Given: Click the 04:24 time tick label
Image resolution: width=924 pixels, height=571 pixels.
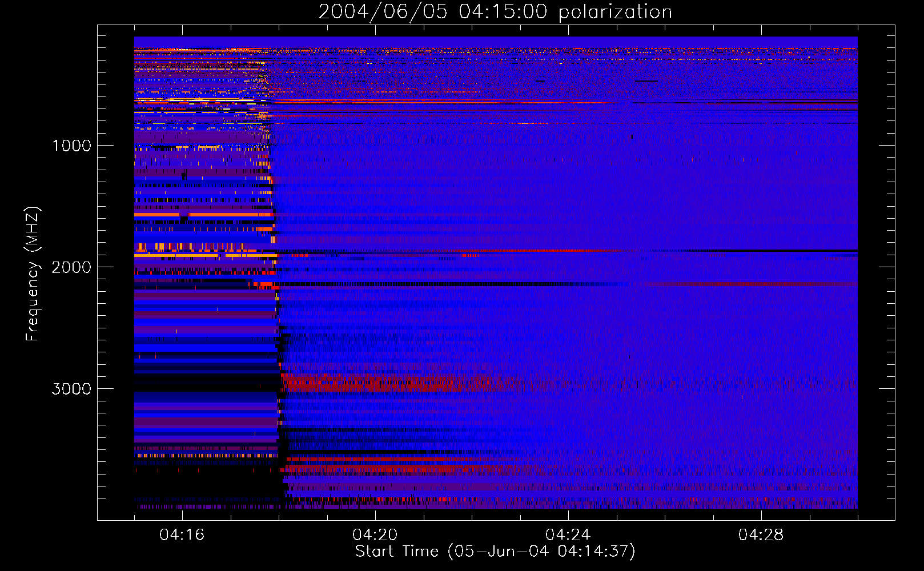Looking at the screenshot, I should pos(568,535).
